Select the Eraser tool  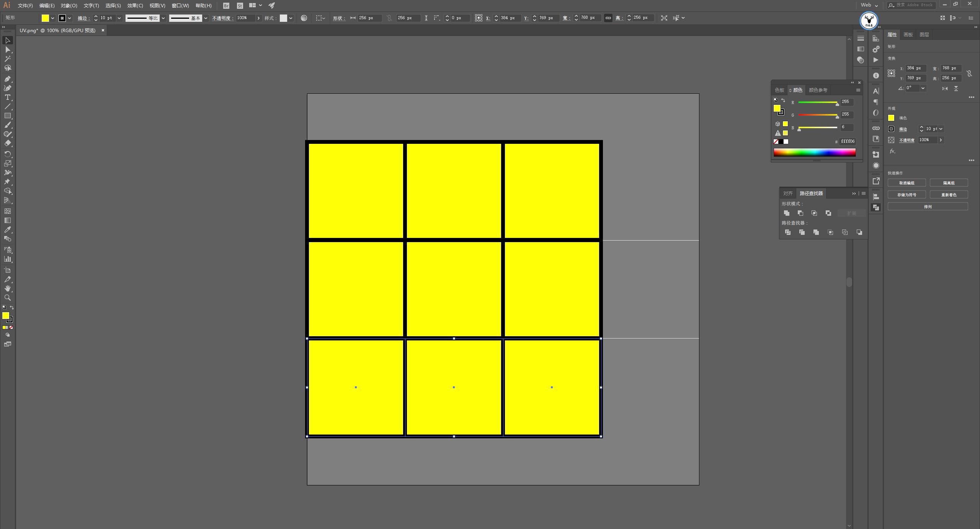tap(7, 143)
